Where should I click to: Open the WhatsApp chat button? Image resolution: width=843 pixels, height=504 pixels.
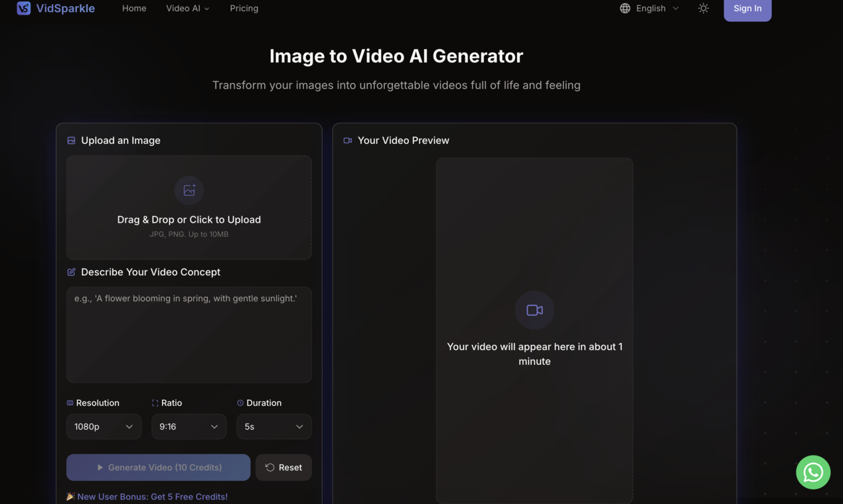coord(813,472)
